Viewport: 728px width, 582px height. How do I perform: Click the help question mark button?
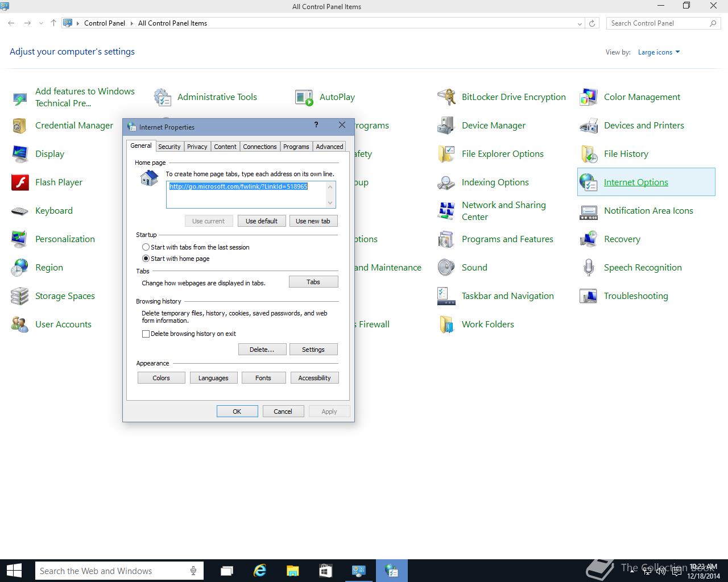[x=316, y=125]
